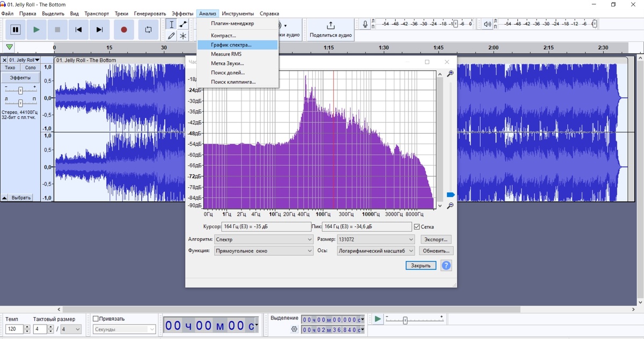Screen dimensions: 644x339
Task: Choose Поиск клиппинга... menu entry
Action: (237, 82)
